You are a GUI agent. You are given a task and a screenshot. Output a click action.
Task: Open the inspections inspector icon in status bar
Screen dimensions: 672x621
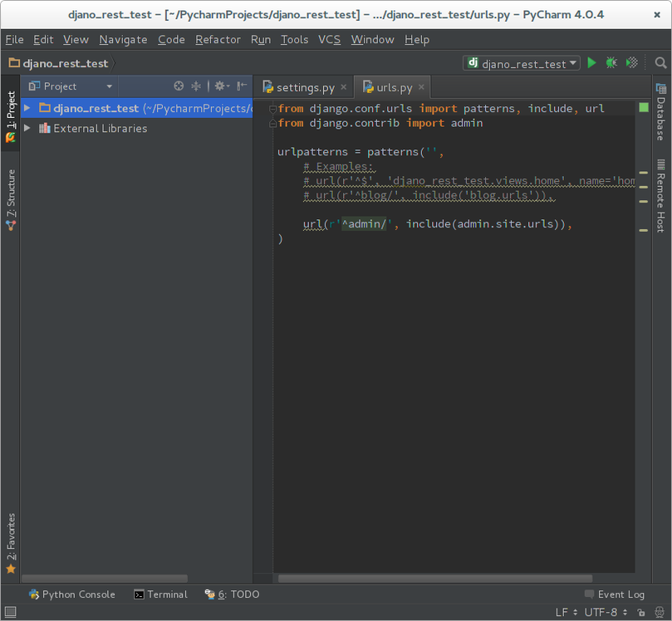660,613
